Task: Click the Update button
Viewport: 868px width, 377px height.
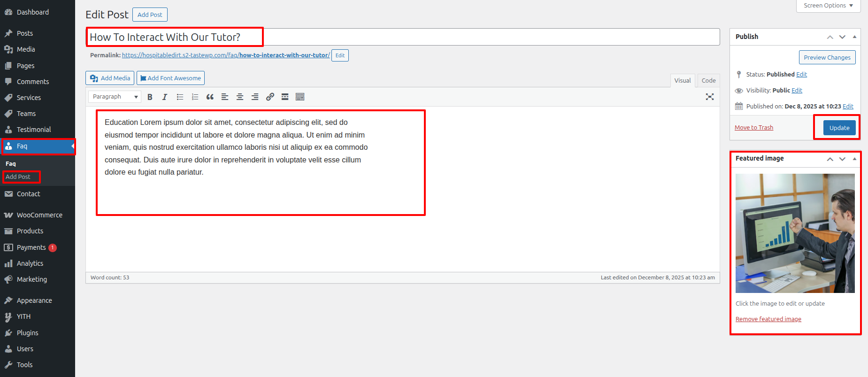Action: point(839,128)
